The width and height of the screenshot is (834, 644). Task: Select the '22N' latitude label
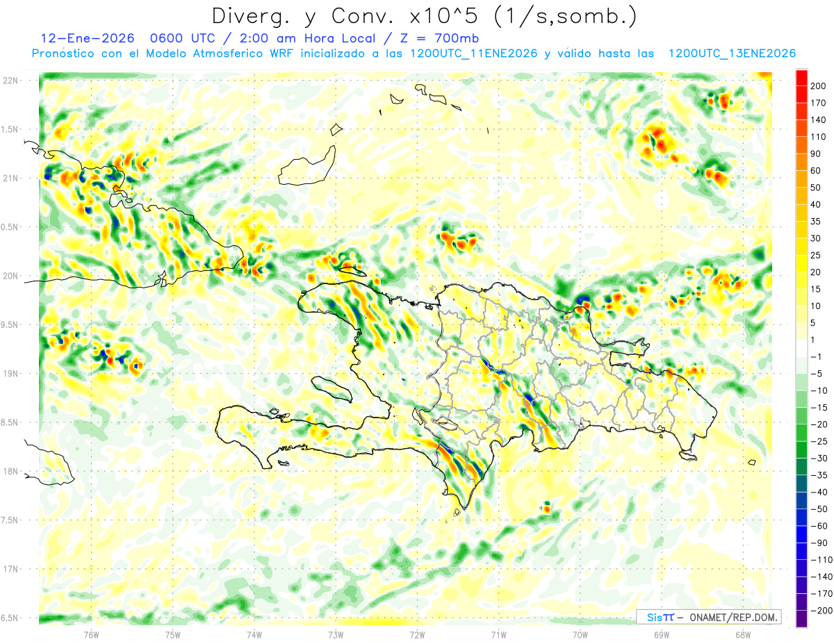[11, 81]
